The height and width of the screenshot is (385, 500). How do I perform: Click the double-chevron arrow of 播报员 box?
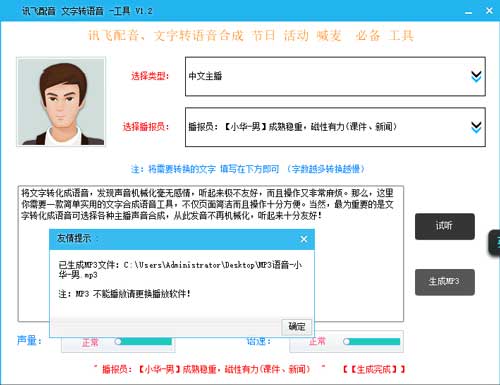click(x=476, y=127)
